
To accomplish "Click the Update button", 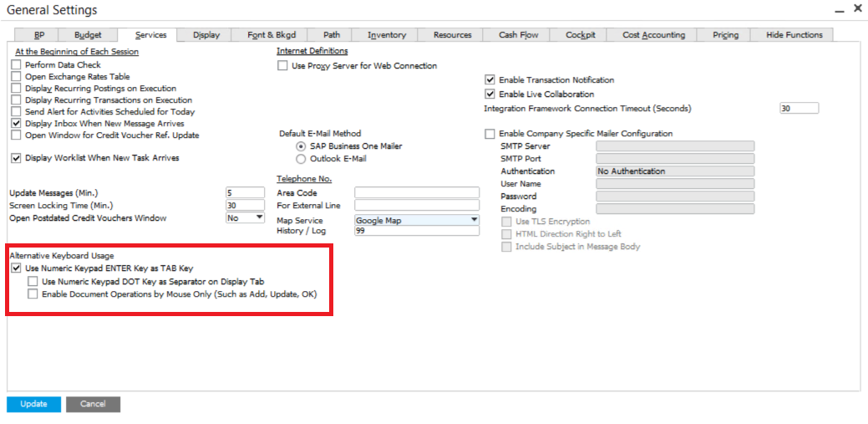I will tap(33, 404).
